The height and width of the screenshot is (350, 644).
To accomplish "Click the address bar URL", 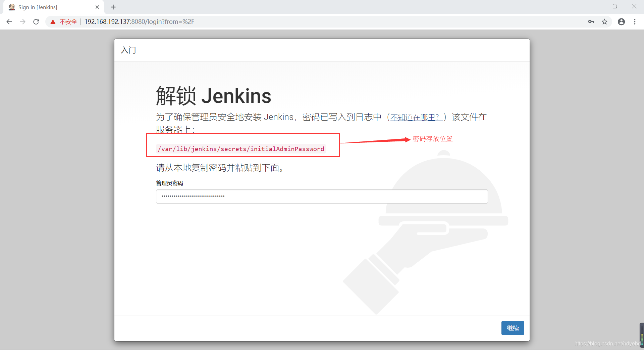I will click(139, 22).
